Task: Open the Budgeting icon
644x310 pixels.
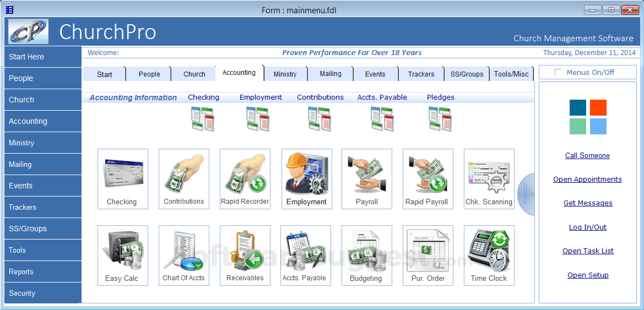Action: click(x=367, y=255)
